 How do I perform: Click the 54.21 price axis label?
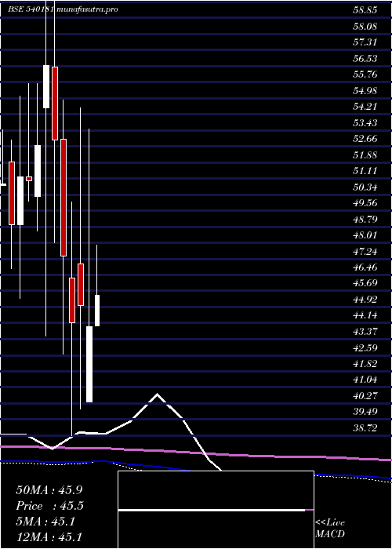click(365, 107)
